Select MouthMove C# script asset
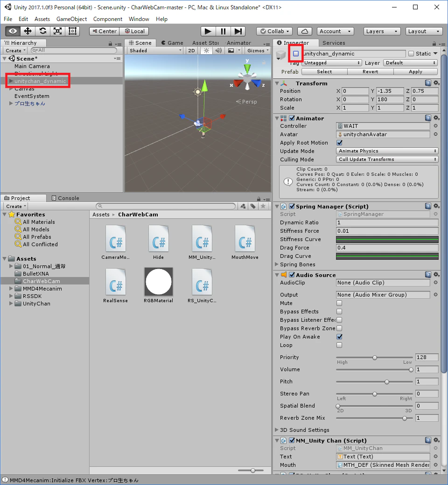 tap(245, 242)
